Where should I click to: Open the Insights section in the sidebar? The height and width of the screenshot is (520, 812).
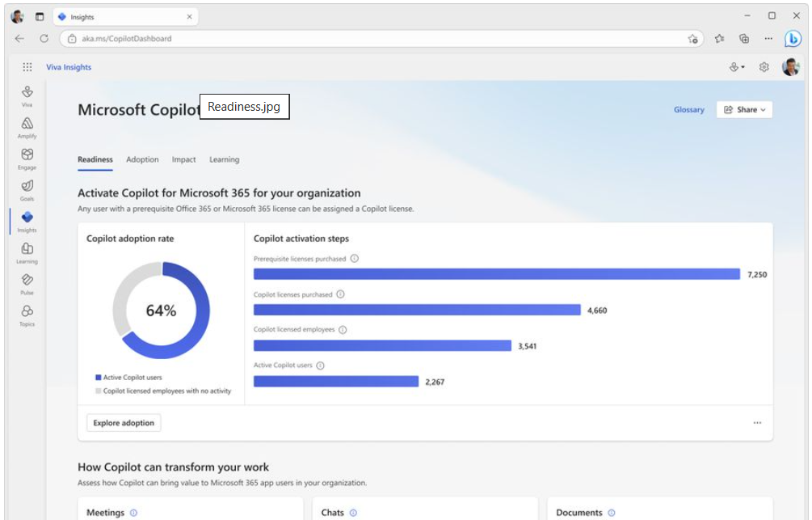pos(27,220)
